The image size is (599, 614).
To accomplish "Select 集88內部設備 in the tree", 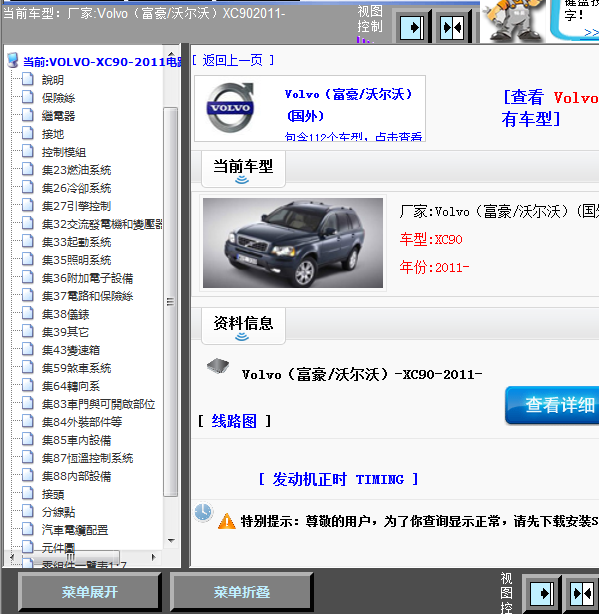I will (76, 476).
